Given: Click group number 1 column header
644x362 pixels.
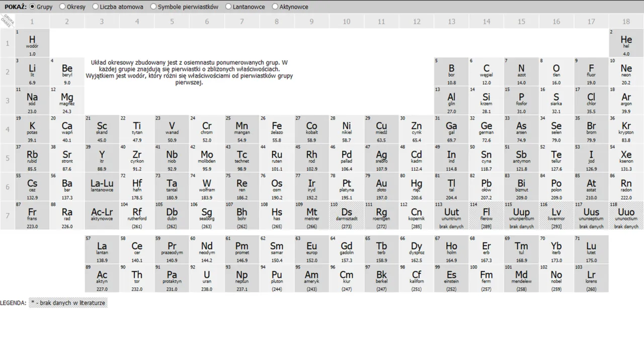Looking at the screenshot, I should click(x=32, y=21).
